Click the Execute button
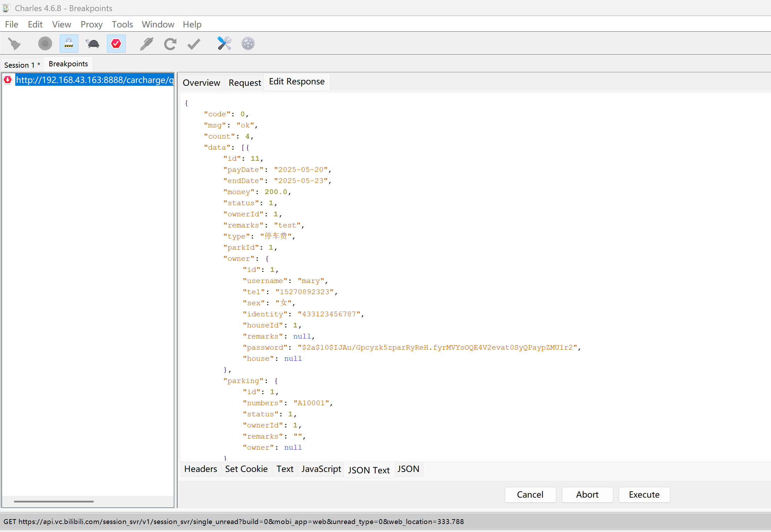Screen dimensions: 771x532 coord(644,494)
